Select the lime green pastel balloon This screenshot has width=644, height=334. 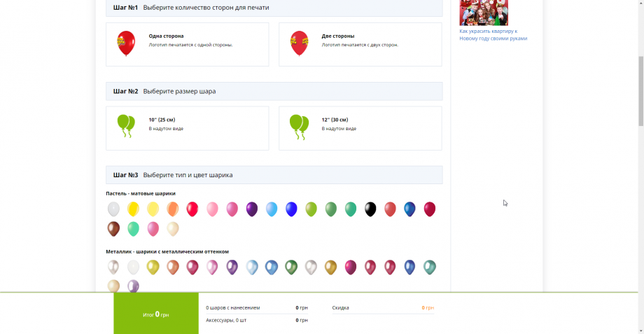point(311,209)
